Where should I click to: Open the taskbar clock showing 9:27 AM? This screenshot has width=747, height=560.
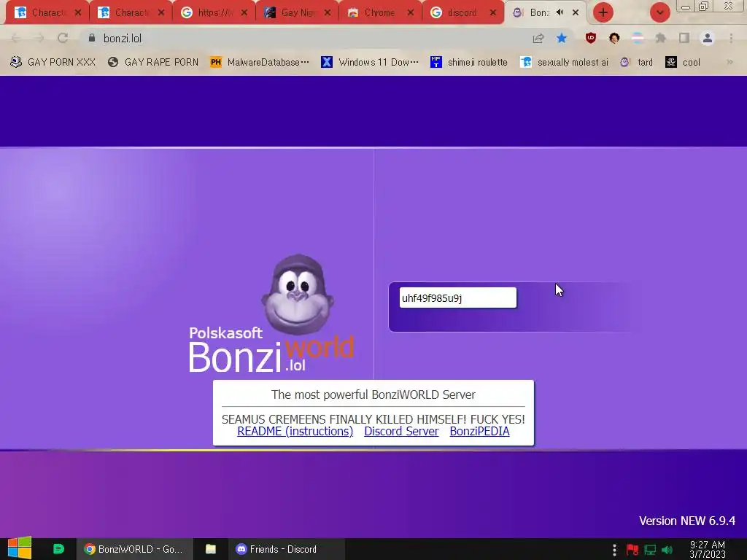click(x=708, y=550)
